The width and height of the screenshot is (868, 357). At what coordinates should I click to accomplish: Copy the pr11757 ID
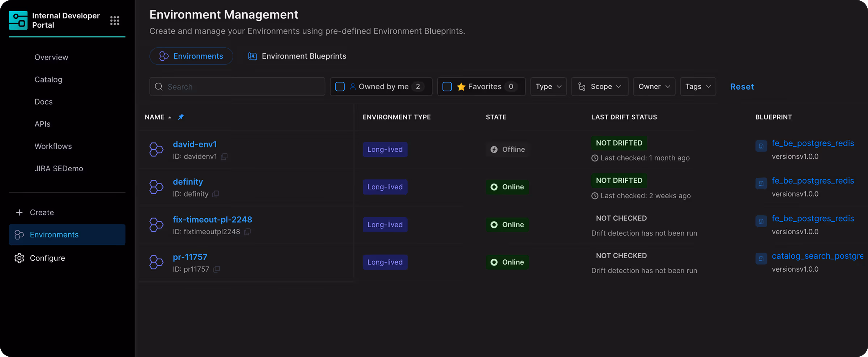(217, 269)
